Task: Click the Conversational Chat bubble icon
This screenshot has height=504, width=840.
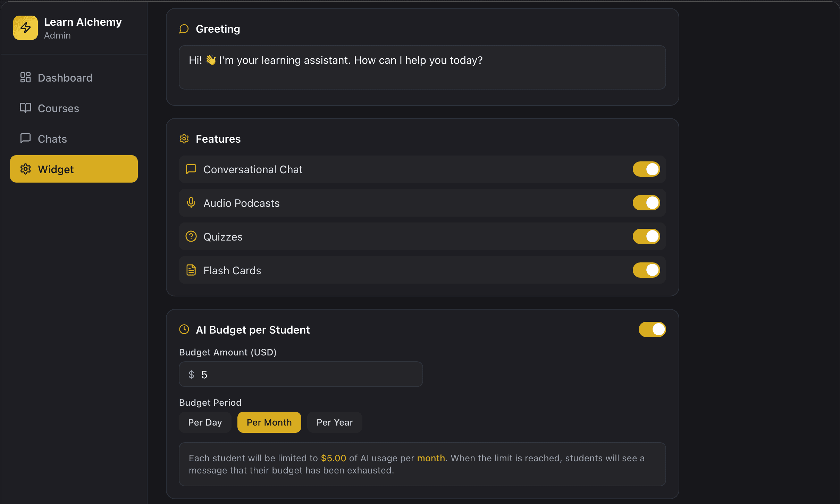Action: 191,169
